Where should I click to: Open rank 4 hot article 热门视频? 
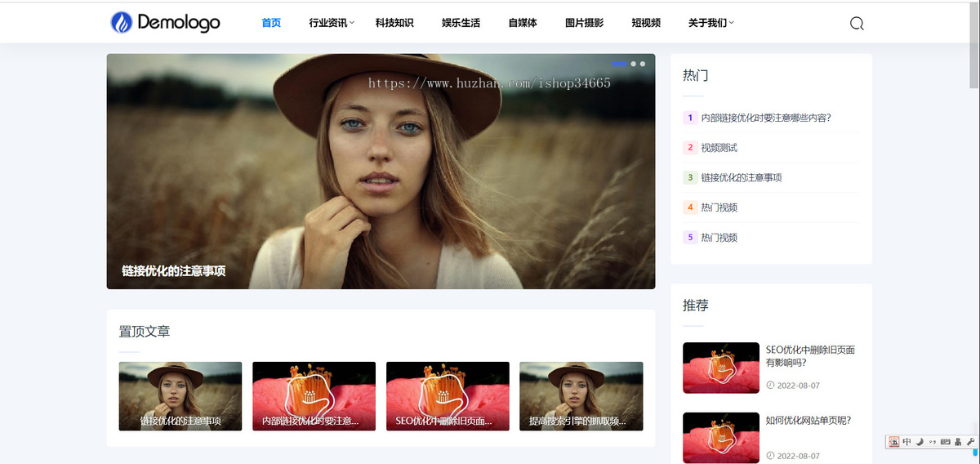719,207
